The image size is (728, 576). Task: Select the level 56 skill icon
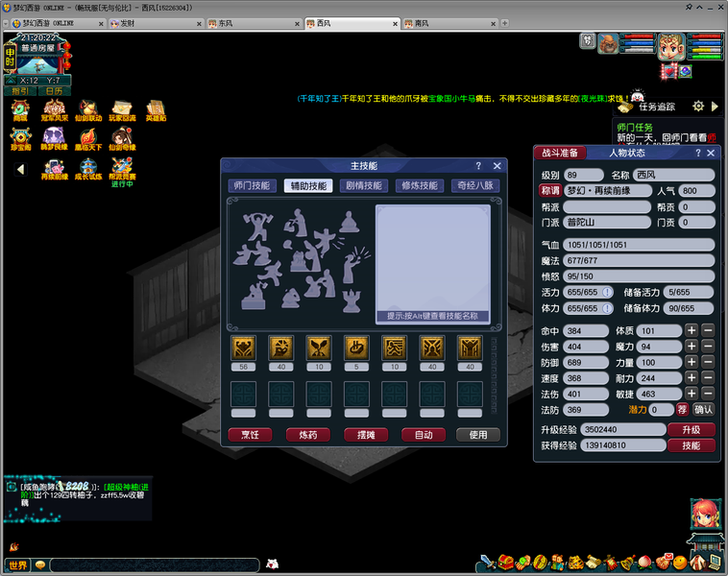(243, 348)
